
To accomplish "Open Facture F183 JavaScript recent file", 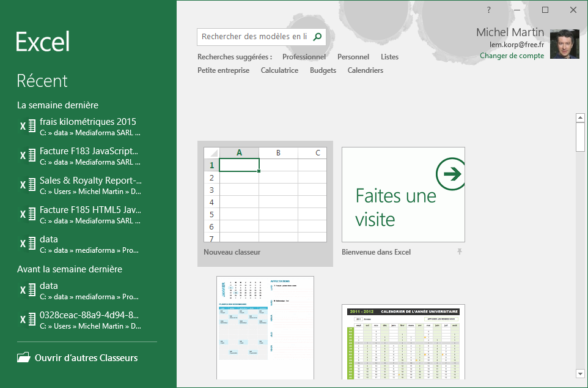I will point(90,156).
